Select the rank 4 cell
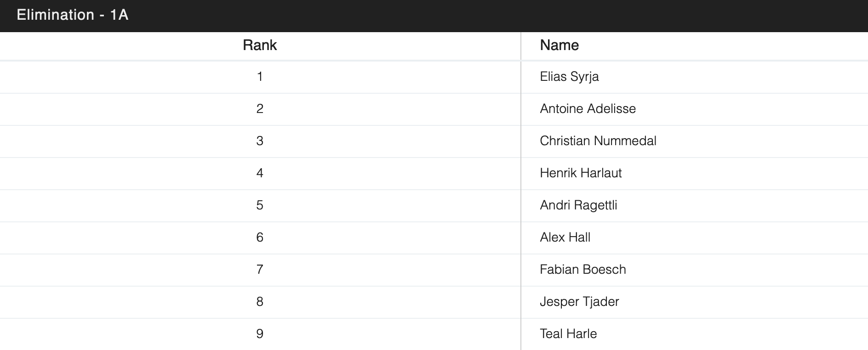 tap(260, 173)
